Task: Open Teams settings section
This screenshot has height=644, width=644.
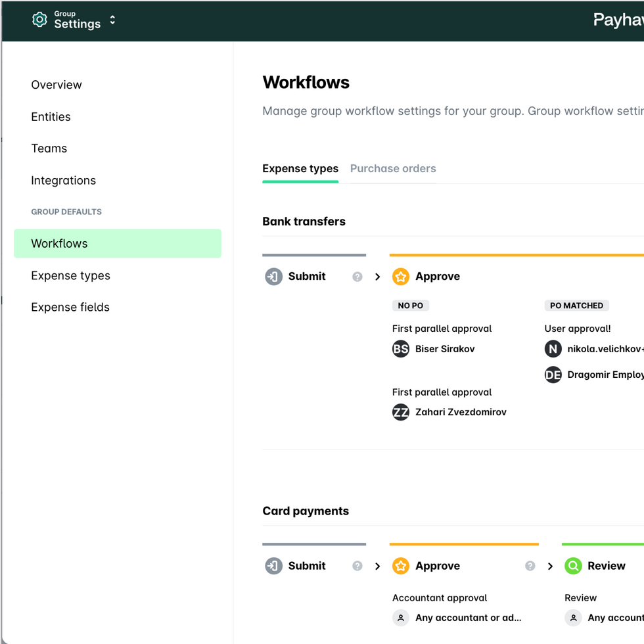Action: click(x=49, y=149)
